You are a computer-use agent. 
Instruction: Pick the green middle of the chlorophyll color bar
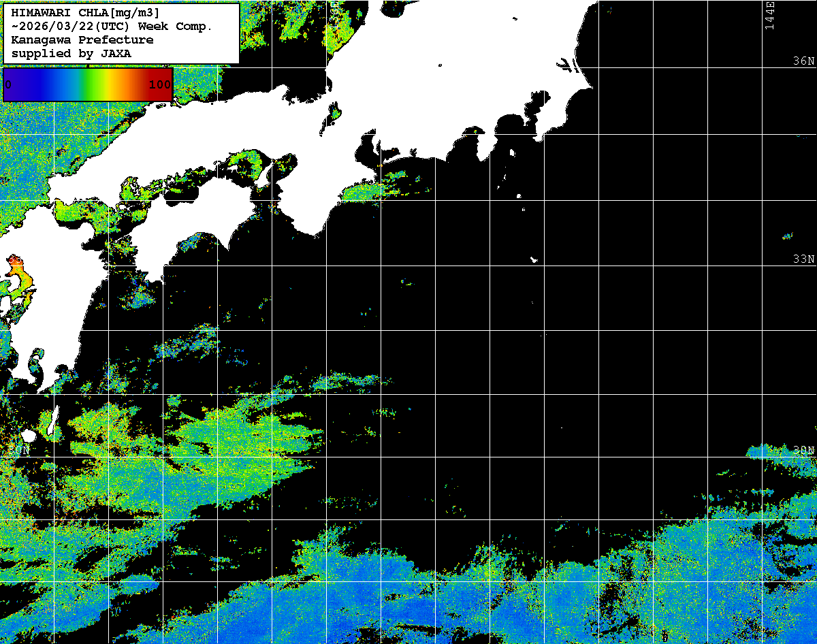[87, 85]
